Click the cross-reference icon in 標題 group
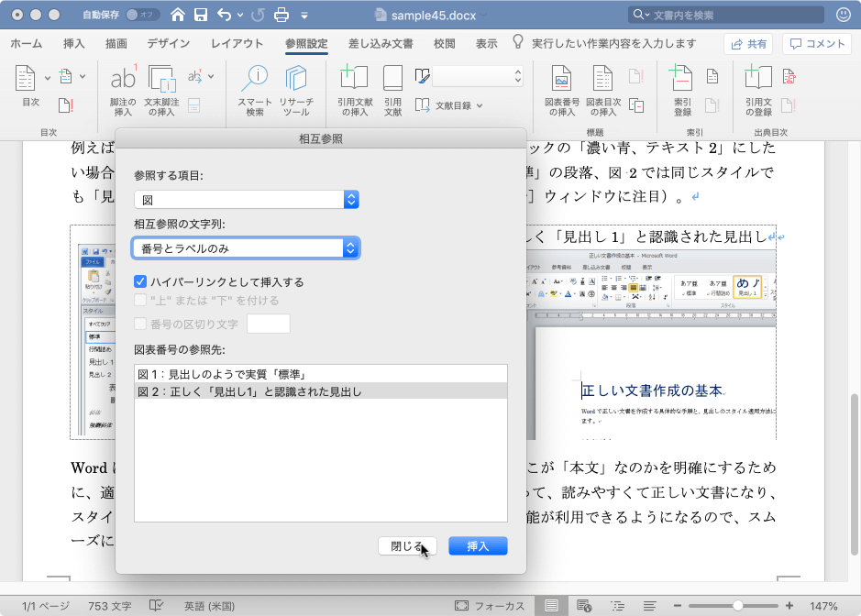Viewport: 861px width, 616px height. pos(636,105)
